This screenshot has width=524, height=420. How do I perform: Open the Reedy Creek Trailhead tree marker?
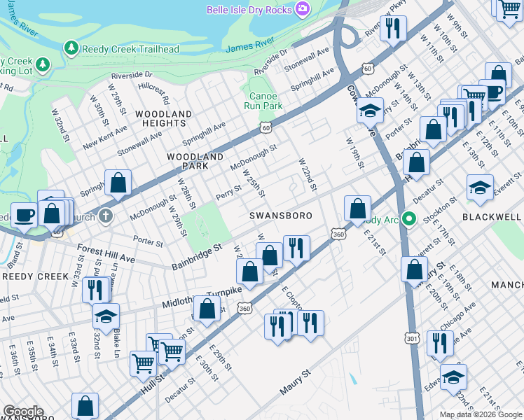point(71,49)
